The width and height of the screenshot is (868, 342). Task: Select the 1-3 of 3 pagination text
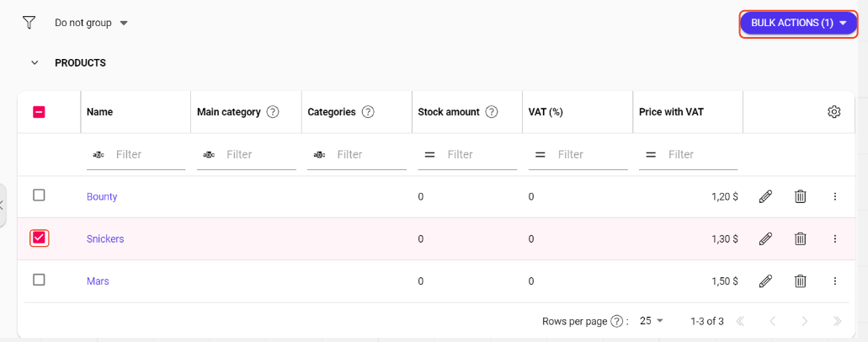[x=707, y=321]
